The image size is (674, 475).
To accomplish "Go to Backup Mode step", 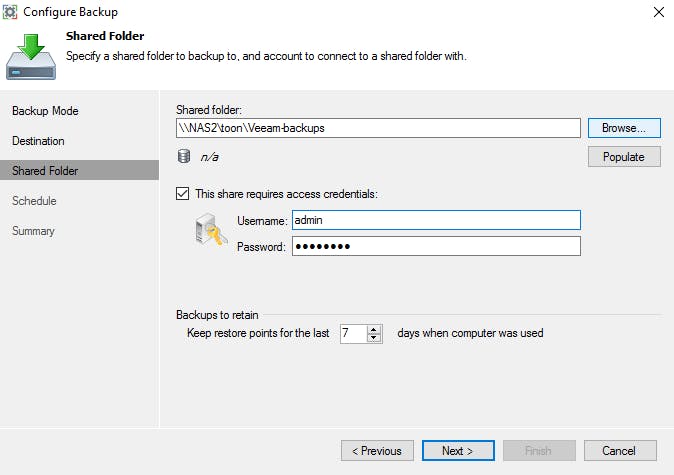I will point(45,111).
